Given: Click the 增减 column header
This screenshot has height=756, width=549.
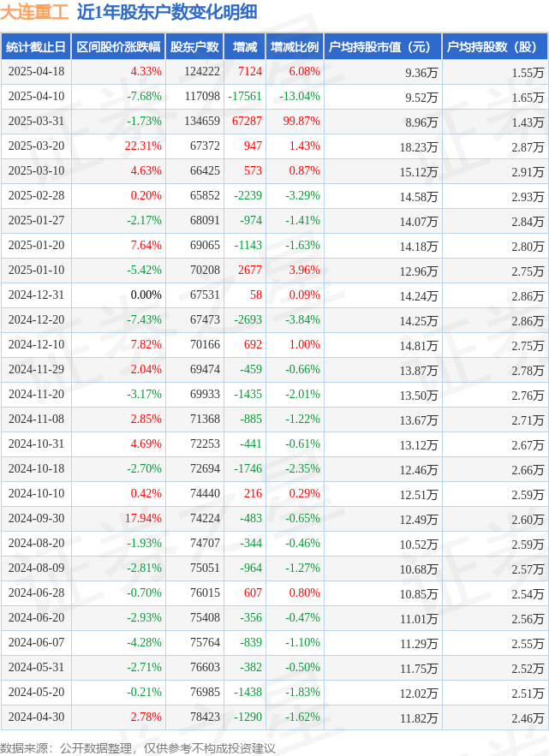Looking at the screenshot, I should tap(244, 47).
